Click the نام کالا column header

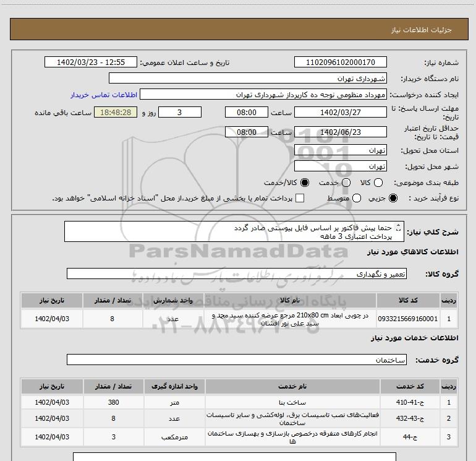pyautogui.click(x=290, y=300)
